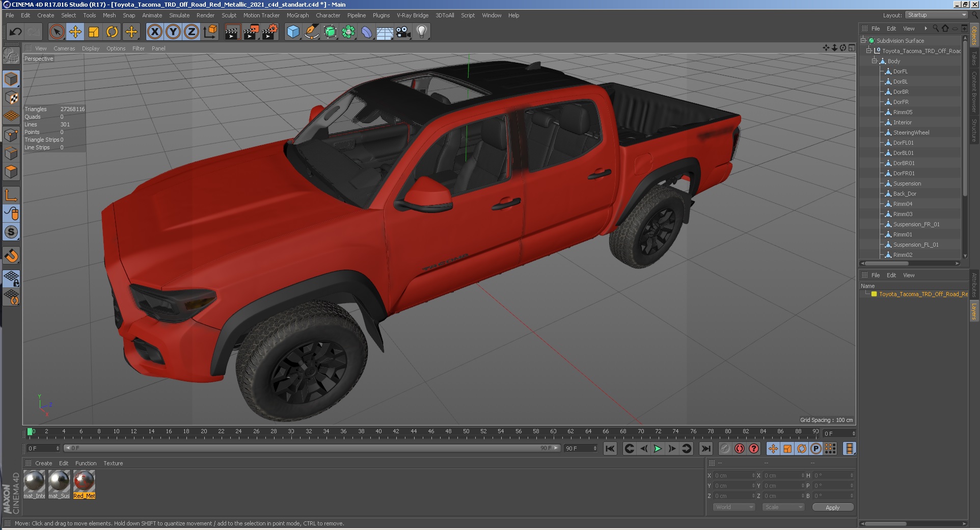Select the Live Selection tool
This screenshot has height=530, width=980.
pyautogui.click(x=57, y=32)
